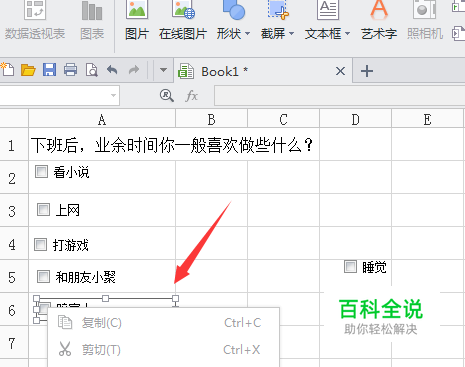Create a new document from quick toolbar
Viewport: 465px width, 367px height.
point(7,70)
